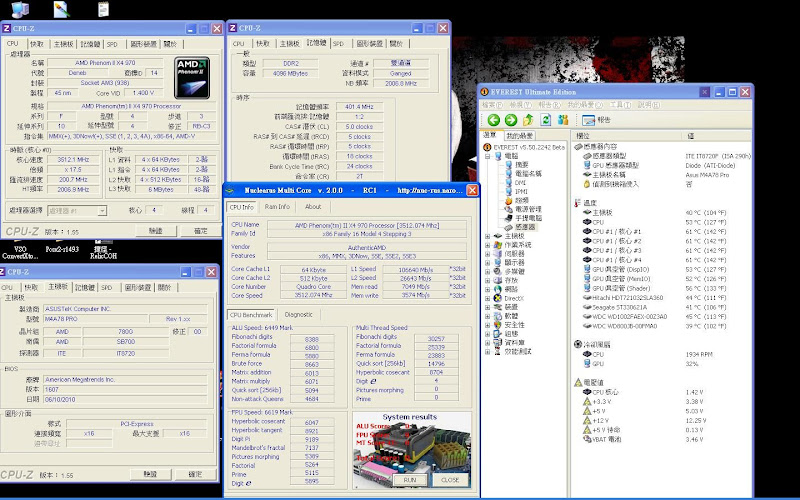Select DirectX in the EVEREST tree
The height and width of the screenshot is (500, 800).
pyautogui.click(x=514, y=298)
